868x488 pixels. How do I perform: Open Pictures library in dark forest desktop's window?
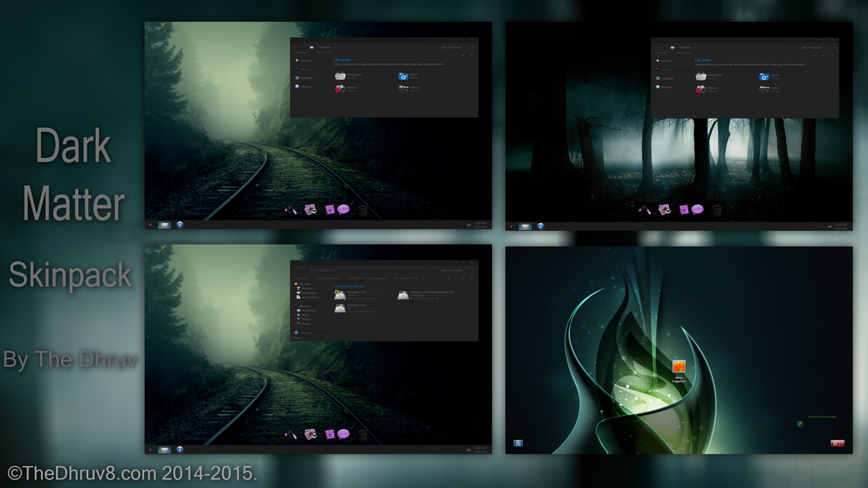point(701,89)
